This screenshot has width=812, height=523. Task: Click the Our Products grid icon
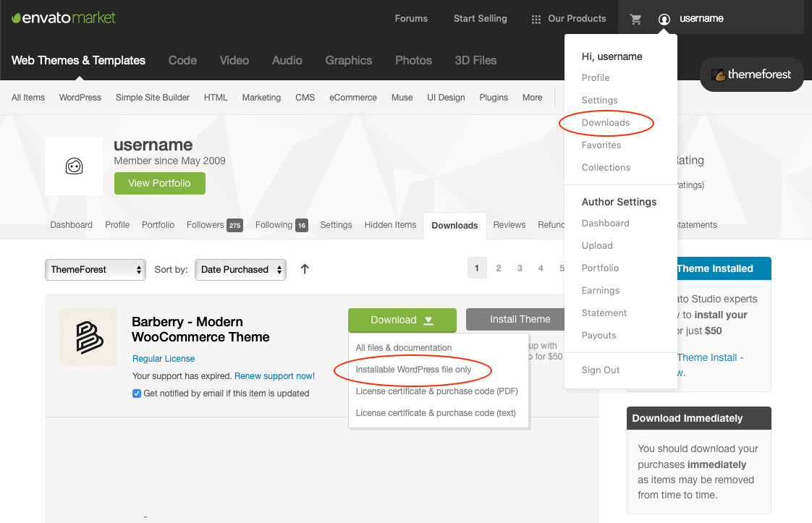(536, 19)
